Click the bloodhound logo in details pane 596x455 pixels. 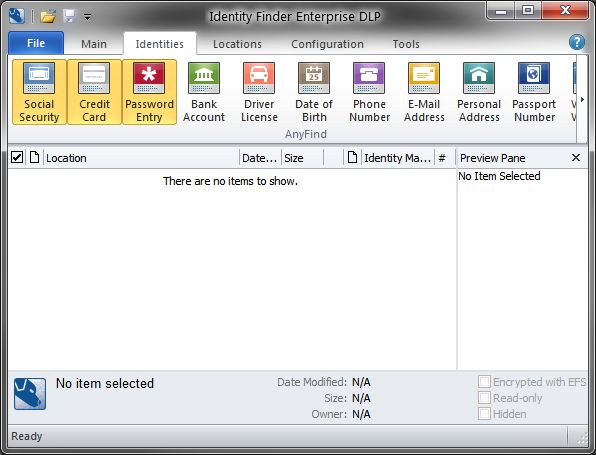(x=30, y=394)
